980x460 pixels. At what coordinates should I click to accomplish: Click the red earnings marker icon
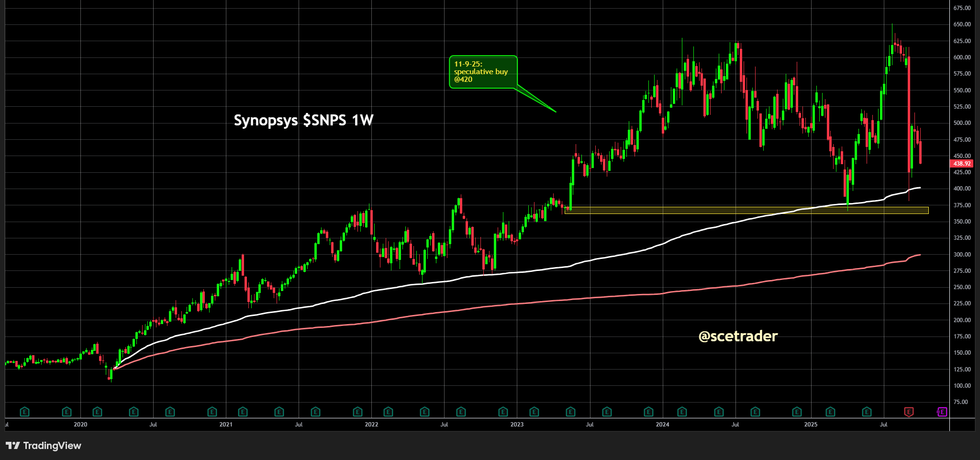point(908,412)
